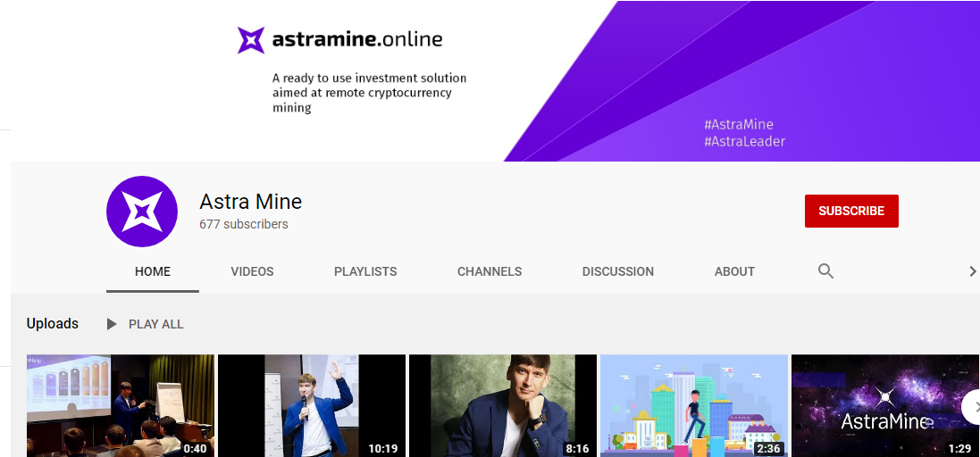Click the astramine.online banner title
This screenshot has height=457, width=980.
click(x=356, y=40)
